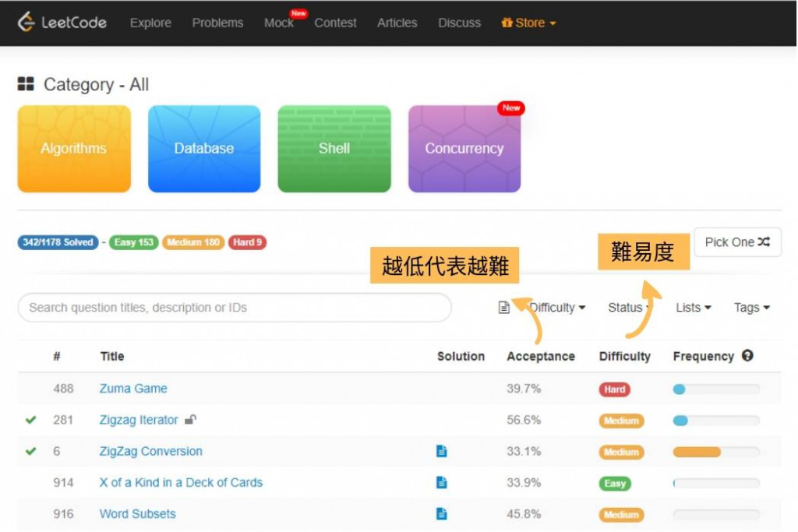This screenshot has width=798, height=532.
Task: Click the 39.7% acceptance value
Action: (524, 389)
